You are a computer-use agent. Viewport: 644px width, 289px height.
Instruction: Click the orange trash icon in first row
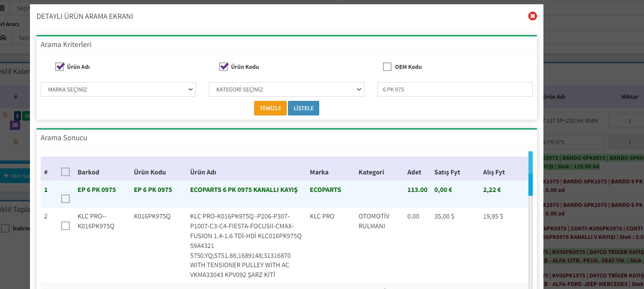point(5,115)
